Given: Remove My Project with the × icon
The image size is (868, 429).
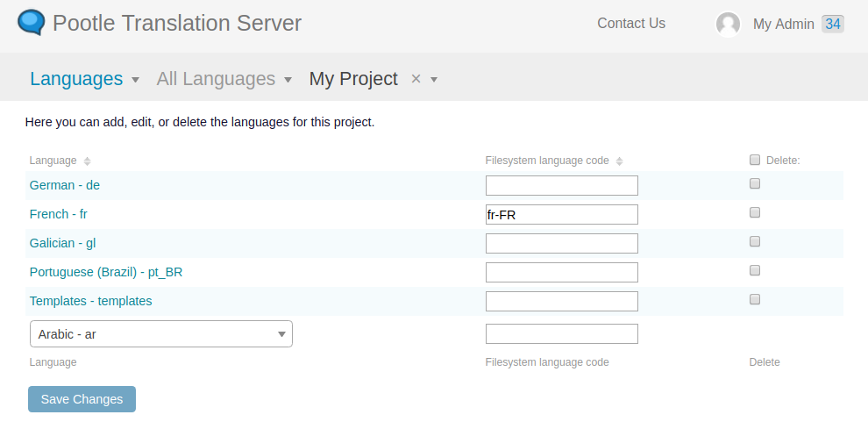Looking at the screenshot, I should pos(416,79).
